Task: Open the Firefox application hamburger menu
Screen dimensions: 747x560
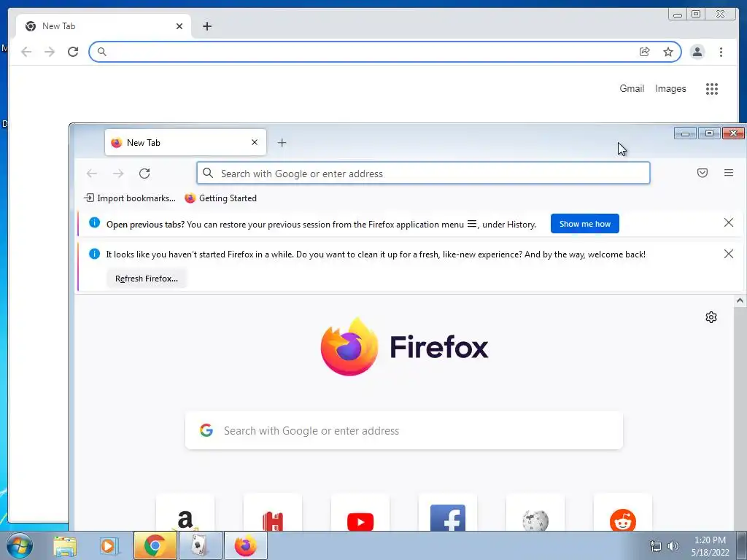Action: coord(729,173)
